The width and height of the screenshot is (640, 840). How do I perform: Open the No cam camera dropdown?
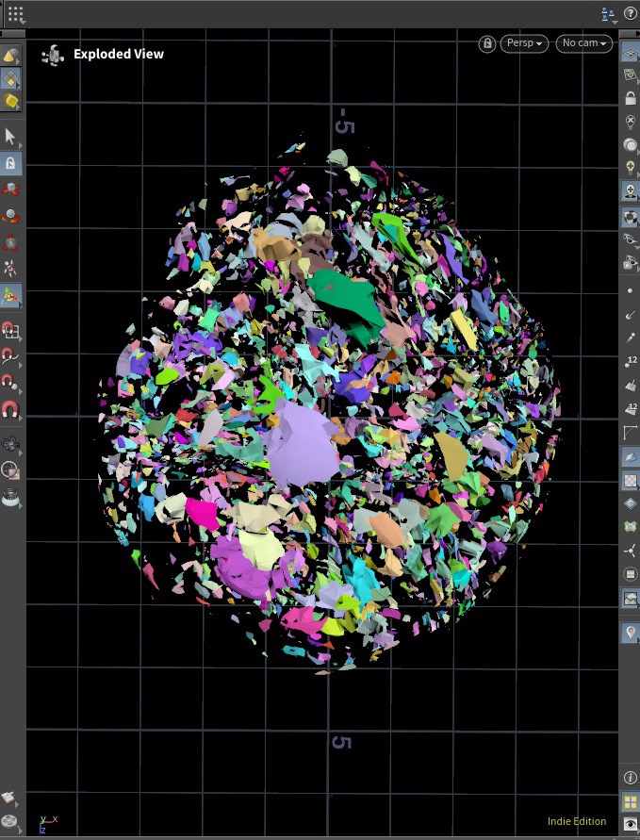click(x=583, y=43)
